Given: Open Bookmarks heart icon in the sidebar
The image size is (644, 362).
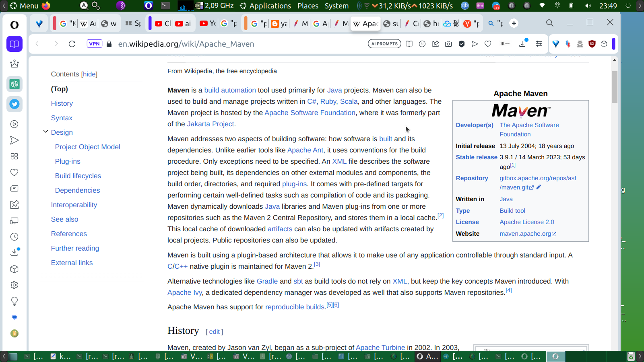Looking at the screenshot, I should [14, 173].
